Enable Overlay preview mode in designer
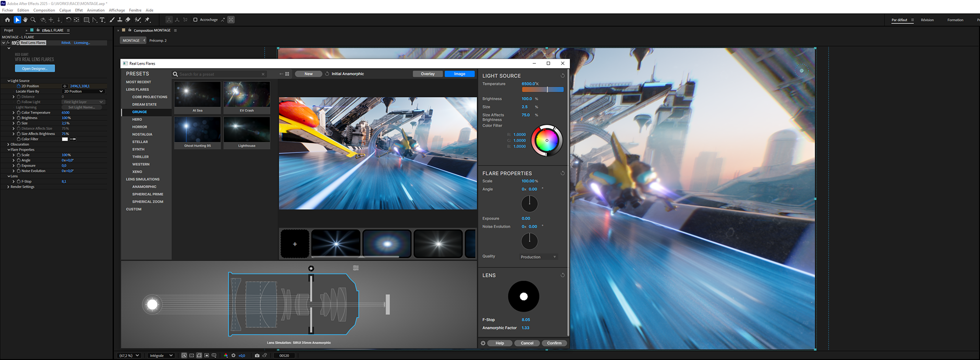The height and width of the screenshot is (360, 980). click(x=428, y=74)
